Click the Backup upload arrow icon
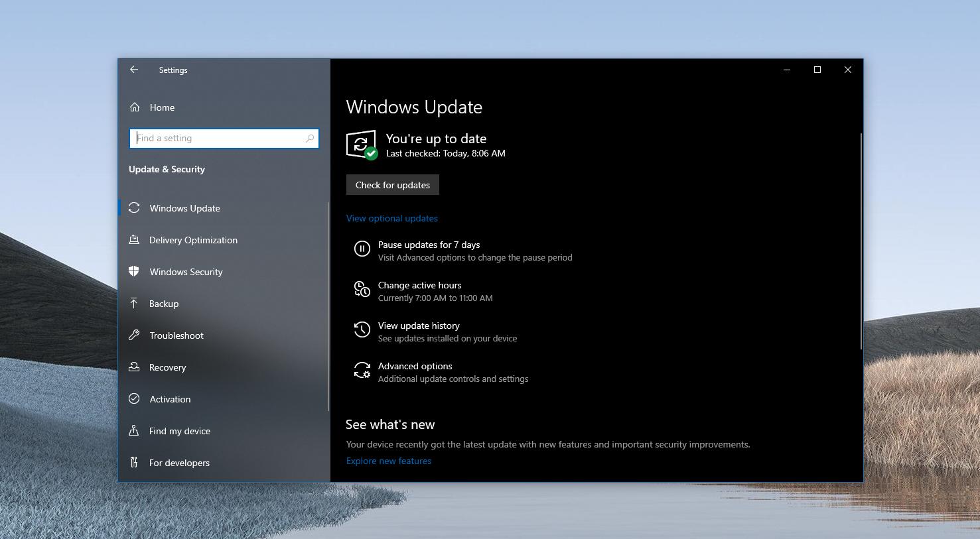 (x=134, y=303)
